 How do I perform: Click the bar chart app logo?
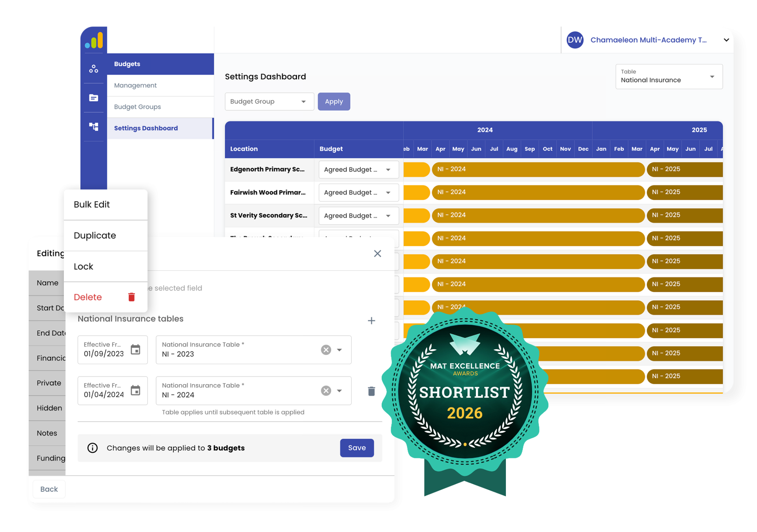(94, 41)
